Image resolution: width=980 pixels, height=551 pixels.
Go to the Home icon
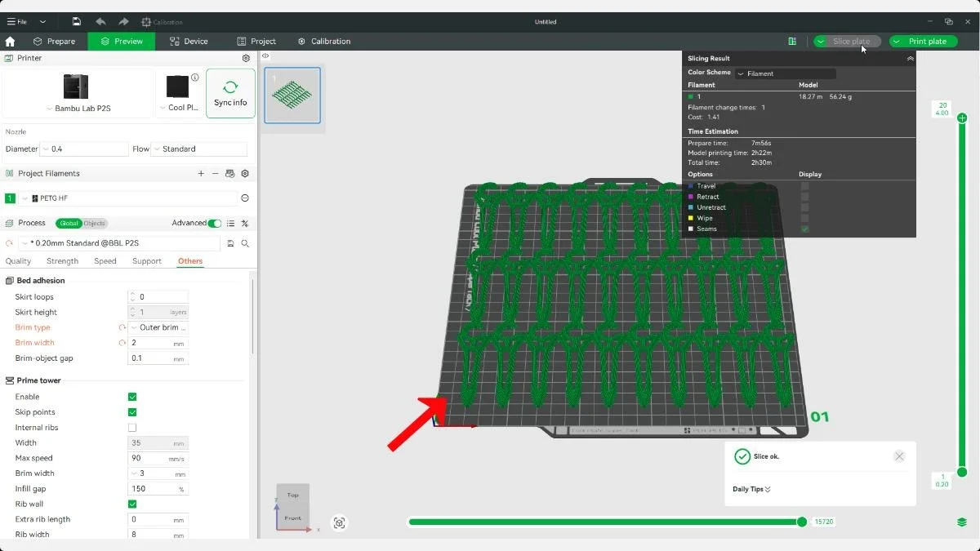point(10,42)
